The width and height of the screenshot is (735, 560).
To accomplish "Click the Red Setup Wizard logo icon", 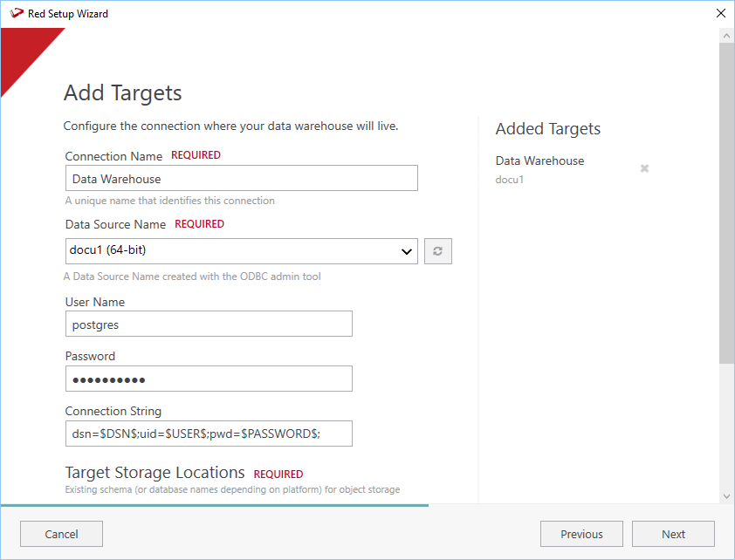I will (x=15, y=13).
